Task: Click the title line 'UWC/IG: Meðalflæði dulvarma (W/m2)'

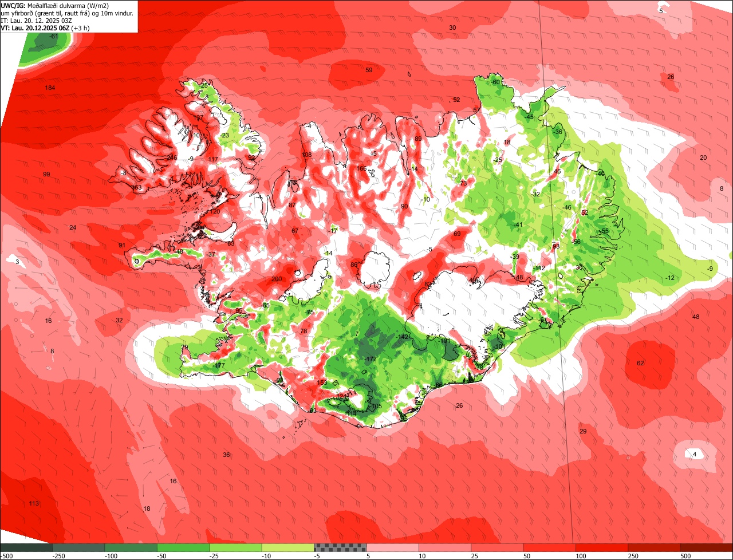Action: click(55, 5)
